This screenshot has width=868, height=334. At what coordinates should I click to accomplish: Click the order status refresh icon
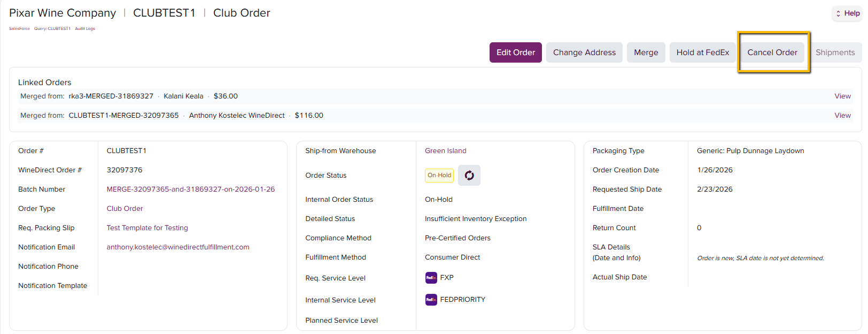[469, 175]
